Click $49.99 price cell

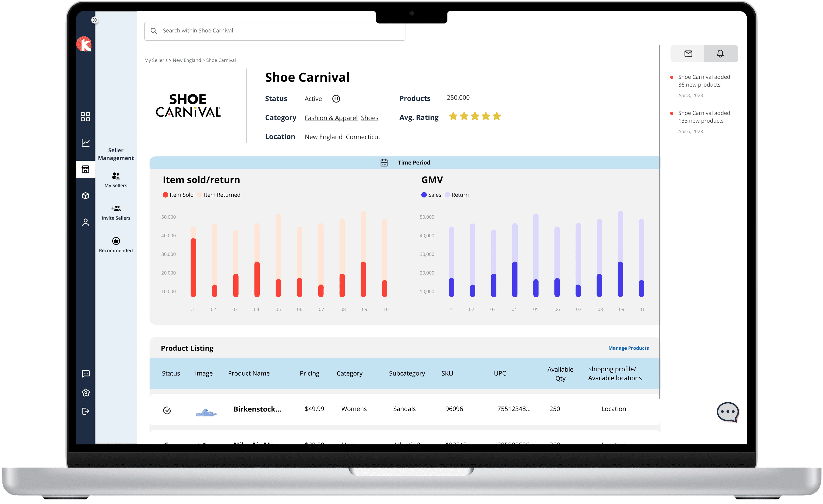tap(314, 409)
